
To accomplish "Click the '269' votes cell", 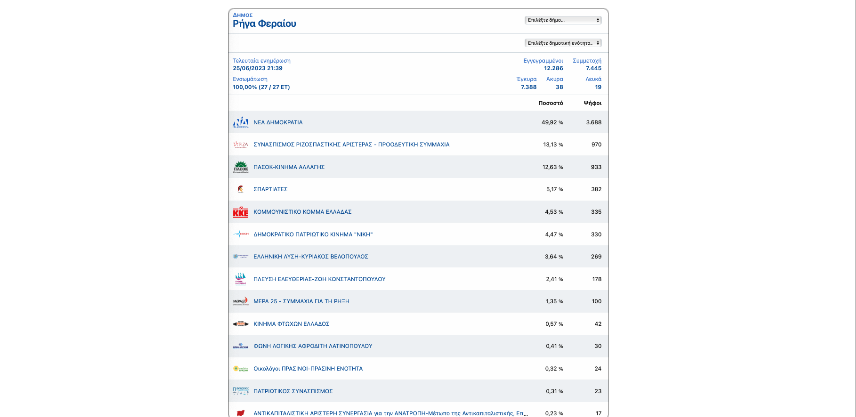I will [x=596, y=257].
